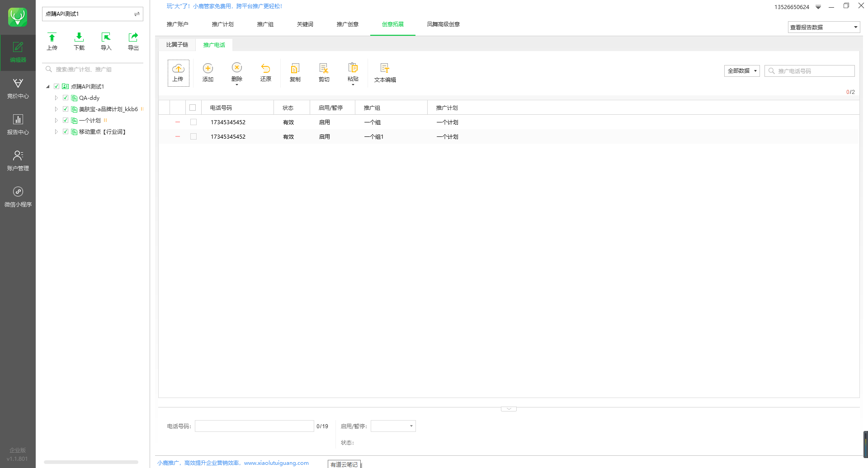The height and width of the screenshot is (468, 868).
Task: Open the 文本编辑 text editor tool
Action: click(385, 73)
